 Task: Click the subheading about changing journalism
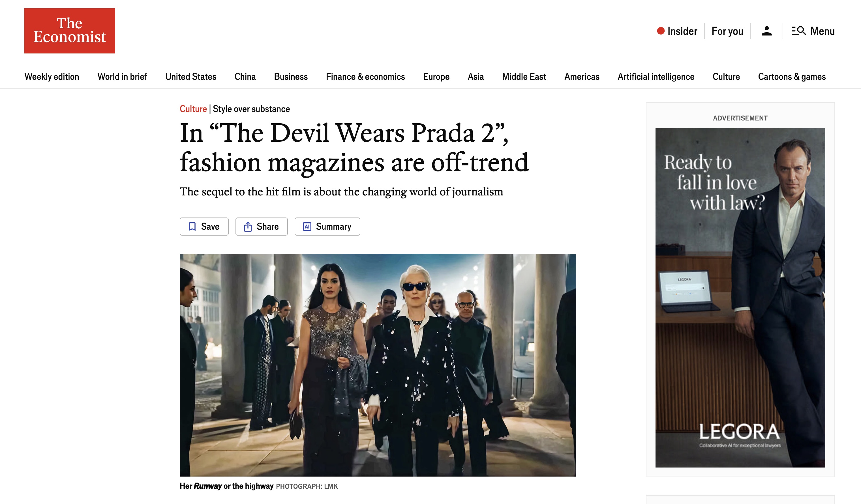[x=341, y=192]
